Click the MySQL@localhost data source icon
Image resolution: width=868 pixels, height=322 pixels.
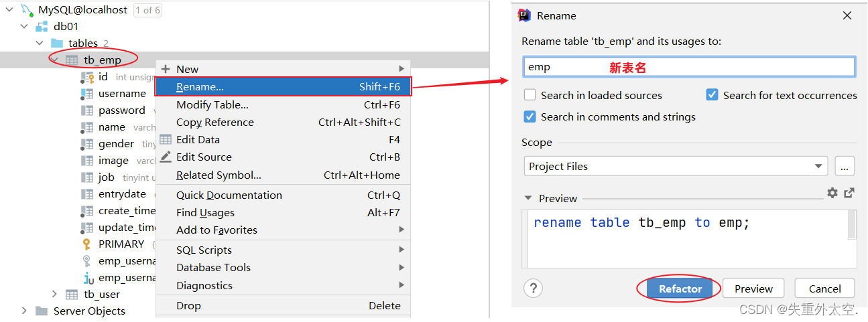coord(26,9)
